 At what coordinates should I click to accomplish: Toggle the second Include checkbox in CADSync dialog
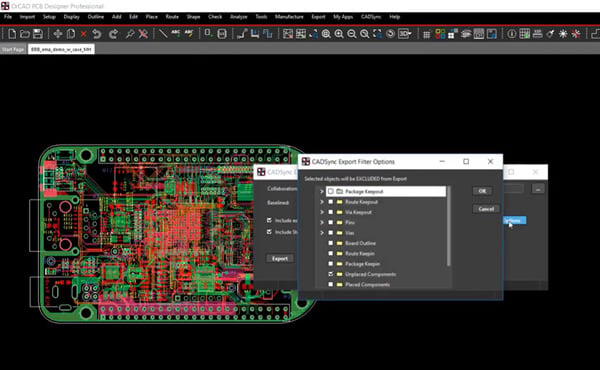269,232
